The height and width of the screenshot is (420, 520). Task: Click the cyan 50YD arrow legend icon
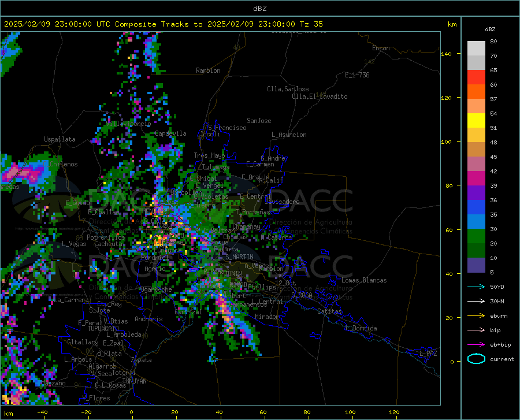point(476,287)
